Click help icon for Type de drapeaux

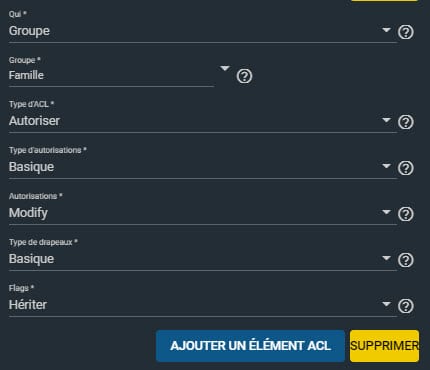point(406,260)
